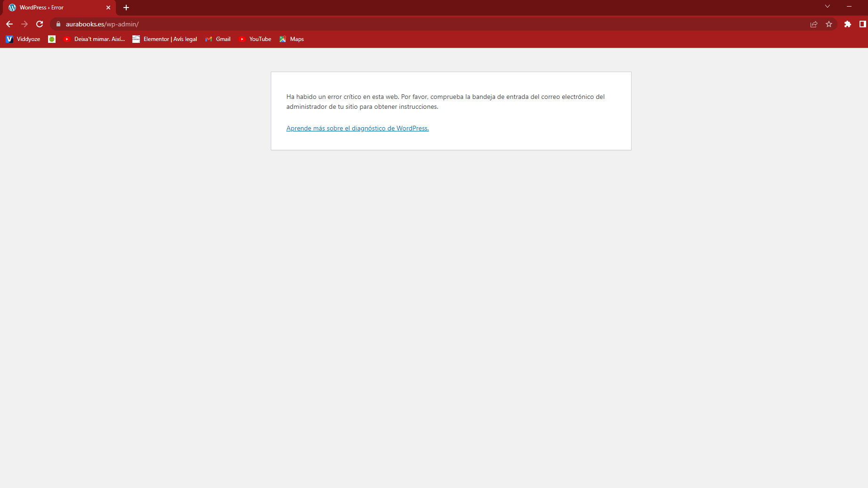
Task: Open the Extensions puzzle icon
Action: [848, 24]
